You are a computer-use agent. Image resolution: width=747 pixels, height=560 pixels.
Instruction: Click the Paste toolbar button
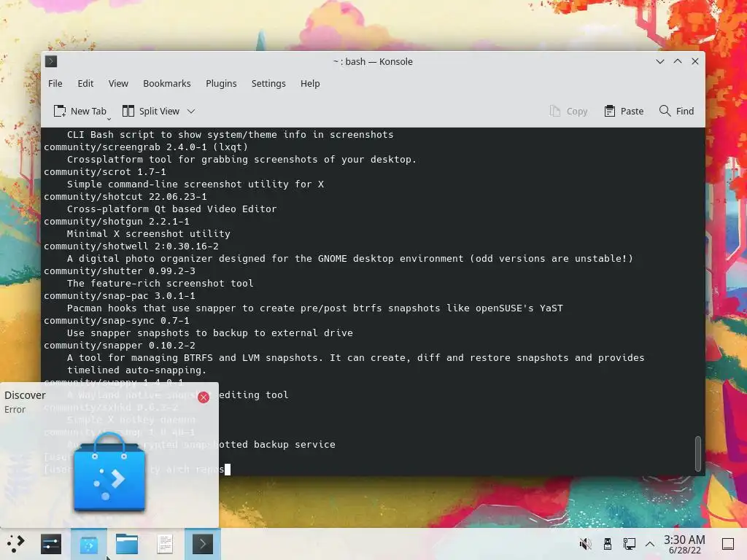[x=624, y=111]
